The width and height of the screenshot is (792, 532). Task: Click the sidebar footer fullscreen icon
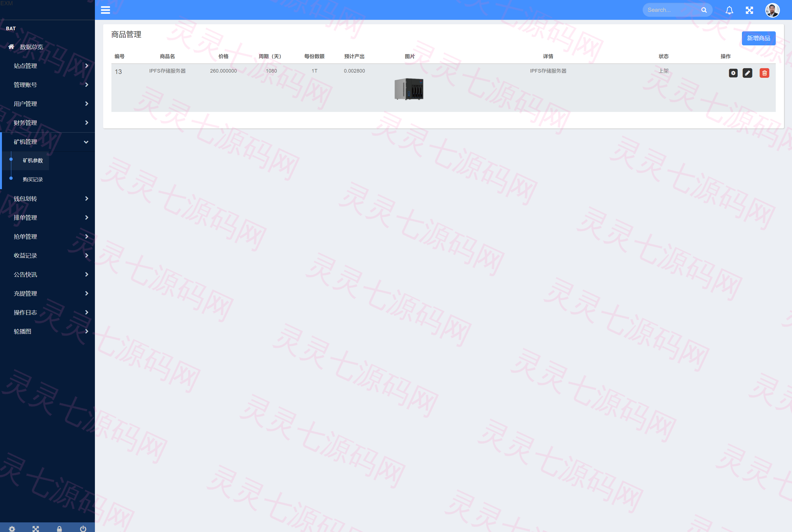[36, 529]
